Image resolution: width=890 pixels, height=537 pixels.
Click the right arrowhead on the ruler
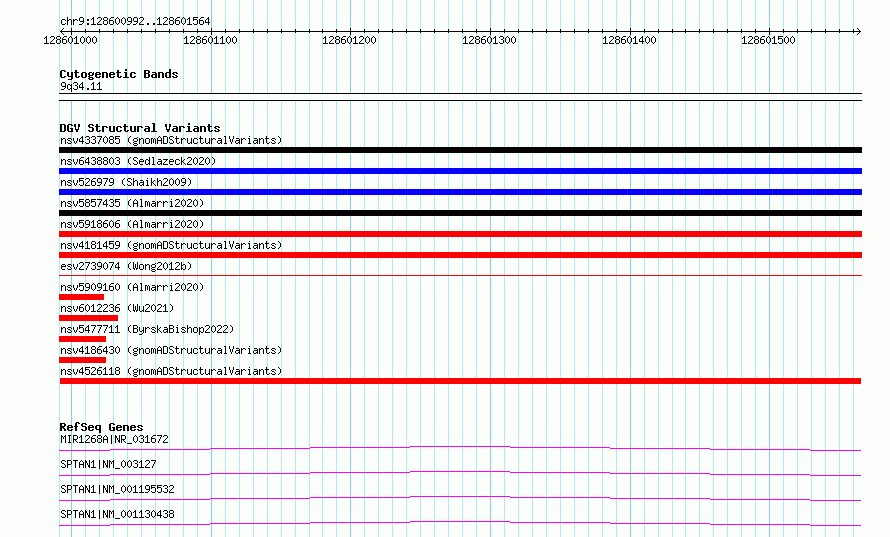858,31
